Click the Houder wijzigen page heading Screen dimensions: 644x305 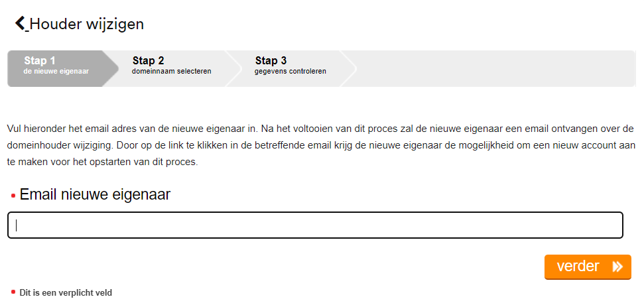point(87,25)
